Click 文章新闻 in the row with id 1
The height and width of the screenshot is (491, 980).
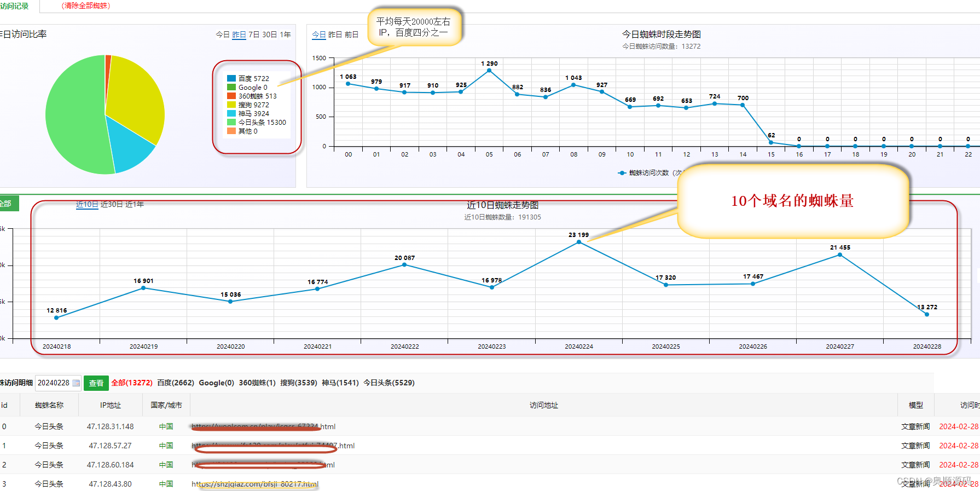(915, 446)
